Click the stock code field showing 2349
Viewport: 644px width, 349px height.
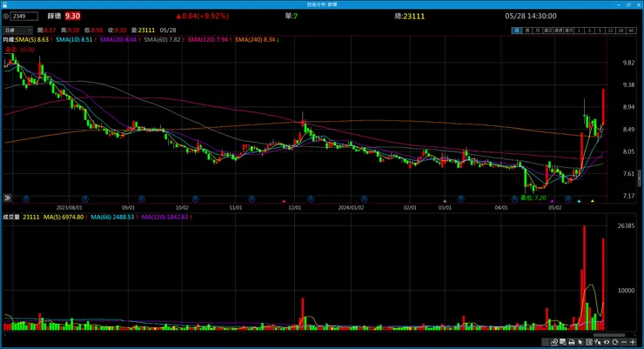coord(24,16)
